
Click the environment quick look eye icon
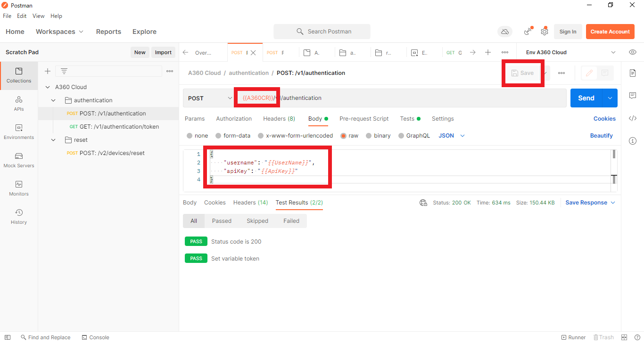[x=633, y=52]
